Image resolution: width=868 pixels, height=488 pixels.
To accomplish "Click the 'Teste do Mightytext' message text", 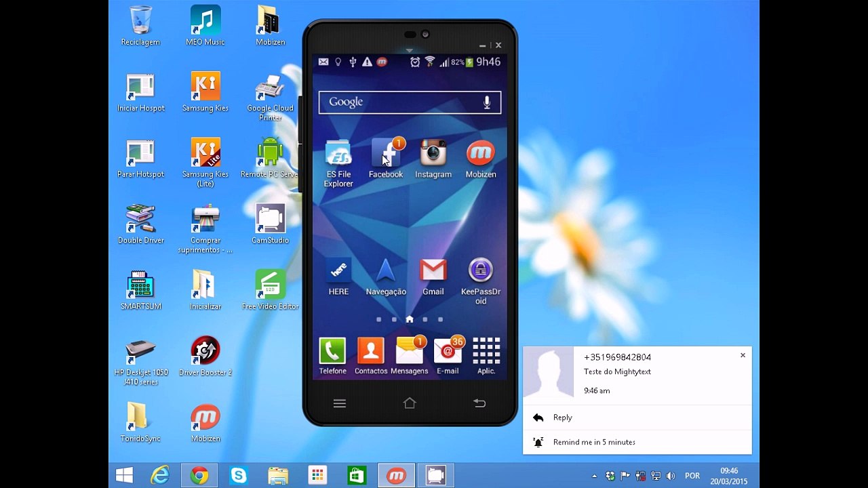I will 617,371.
